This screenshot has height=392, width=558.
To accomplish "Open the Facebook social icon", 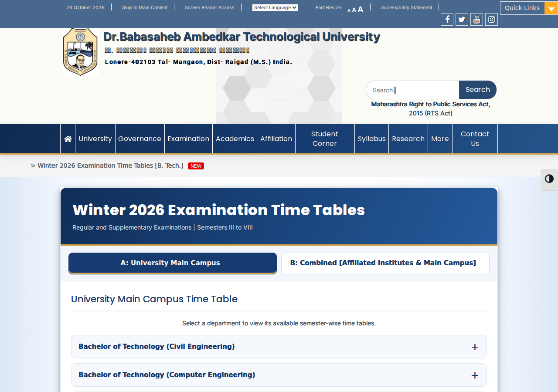I will 447,19.
